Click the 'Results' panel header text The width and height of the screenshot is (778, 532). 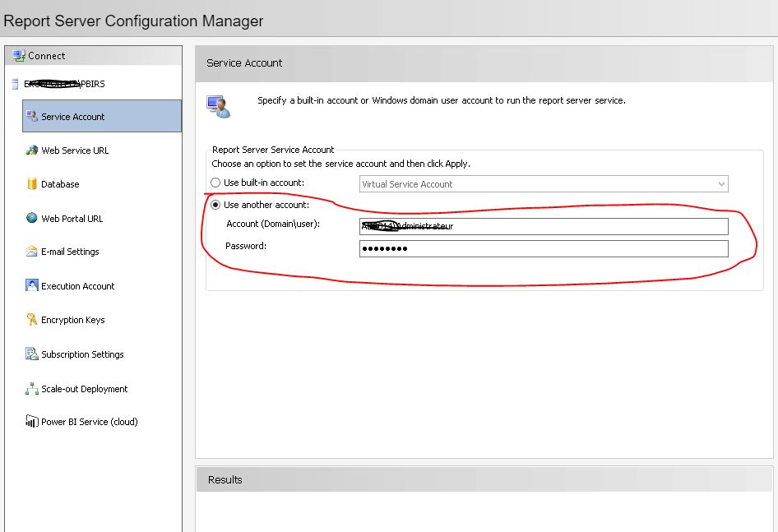point(225,479)
